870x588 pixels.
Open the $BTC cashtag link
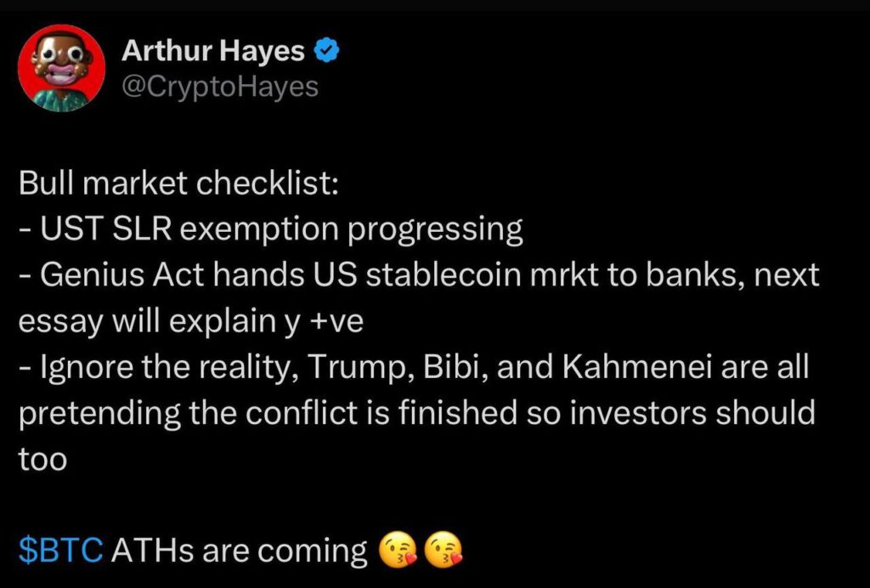click(61, 551)
